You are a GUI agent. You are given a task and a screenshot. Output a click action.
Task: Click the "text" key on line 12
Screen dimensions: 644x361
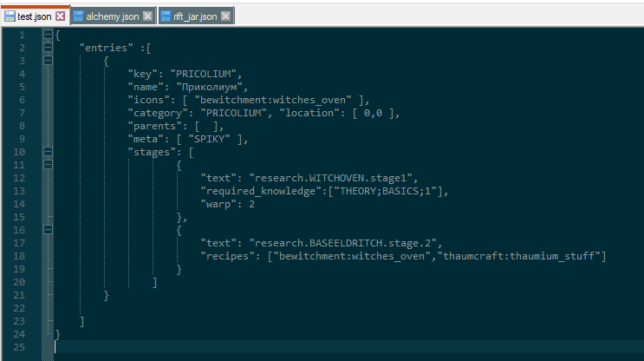pyautogui.click(x=218, y=178)
